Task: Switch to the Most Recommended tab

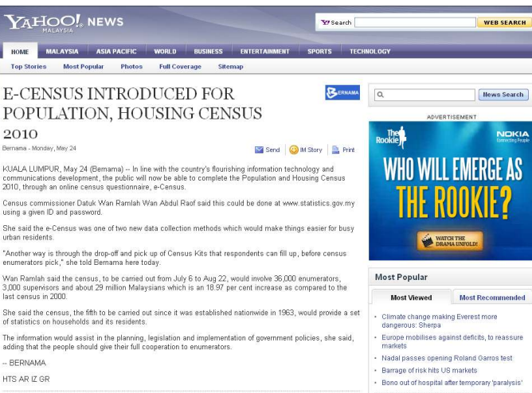Action: 491,298
